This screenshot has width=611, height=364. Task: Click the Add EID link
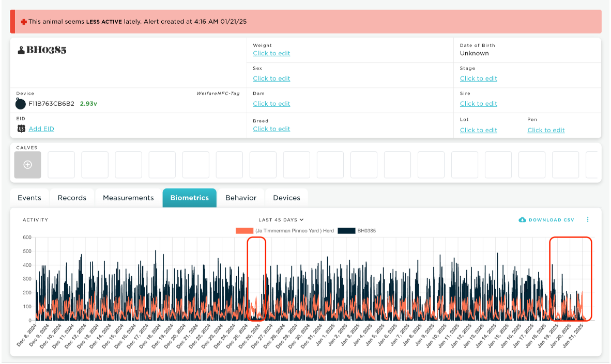tap(41, 129)
